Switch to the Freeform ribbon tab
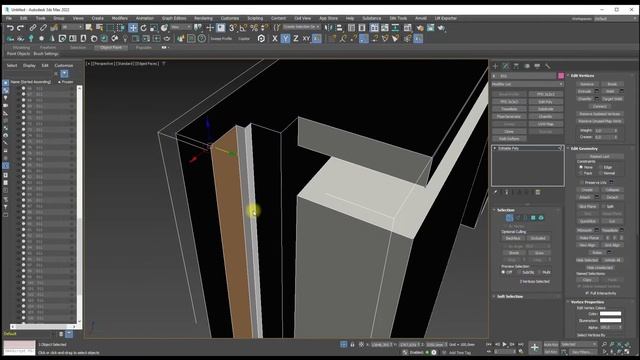The image size is (640, 360). 48,47
